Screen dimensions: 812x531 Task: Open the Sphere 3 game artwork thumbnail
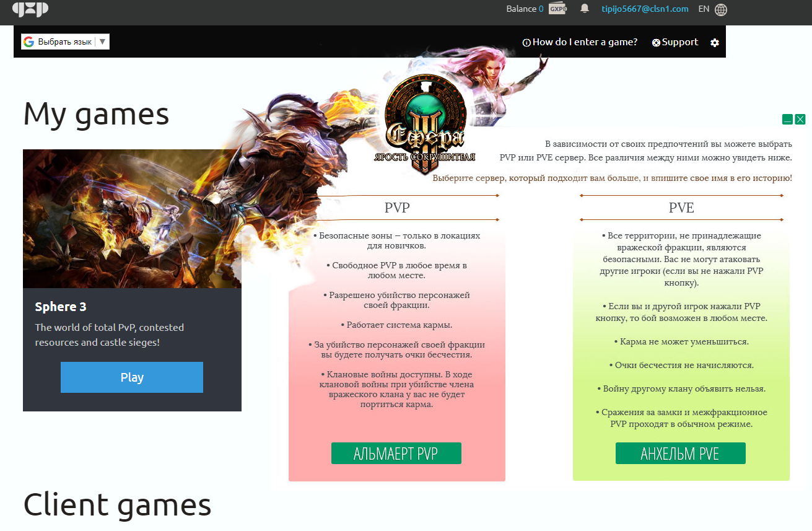point(132,219)
